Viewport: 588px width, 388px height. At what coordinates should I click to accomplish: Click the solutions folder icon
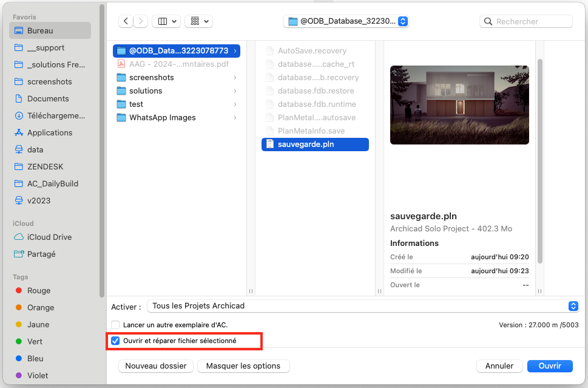tap(121, 91)
